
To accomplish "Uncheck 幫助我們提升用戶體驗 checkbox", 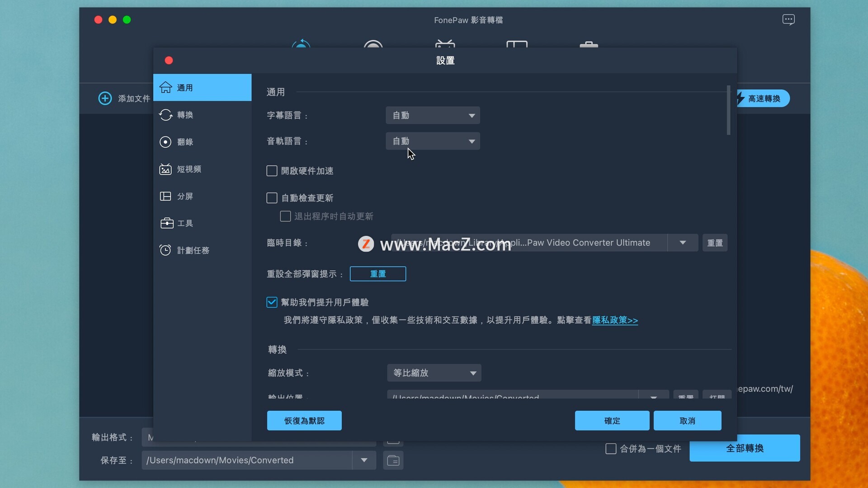I will pos(272,302).
